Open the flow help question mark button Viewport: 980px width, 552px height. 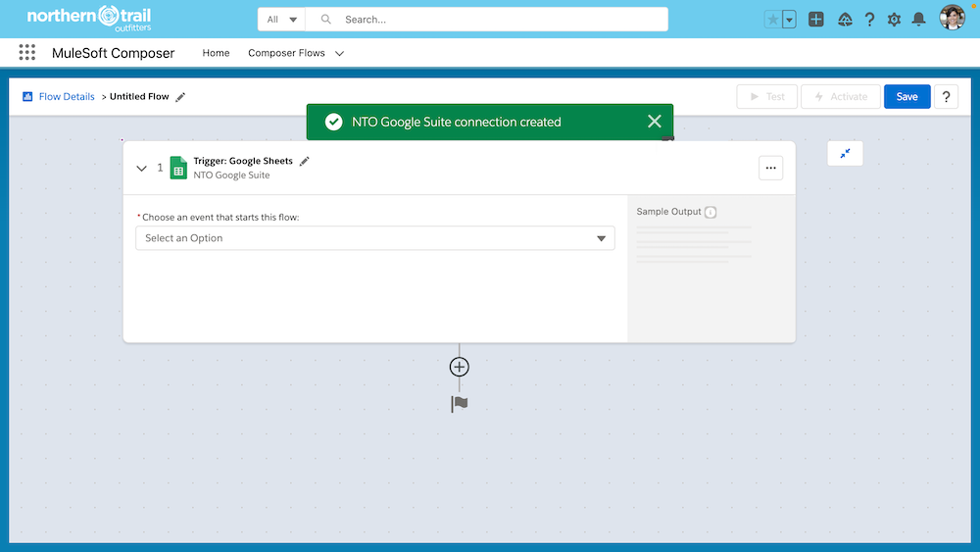click(946, 97)
